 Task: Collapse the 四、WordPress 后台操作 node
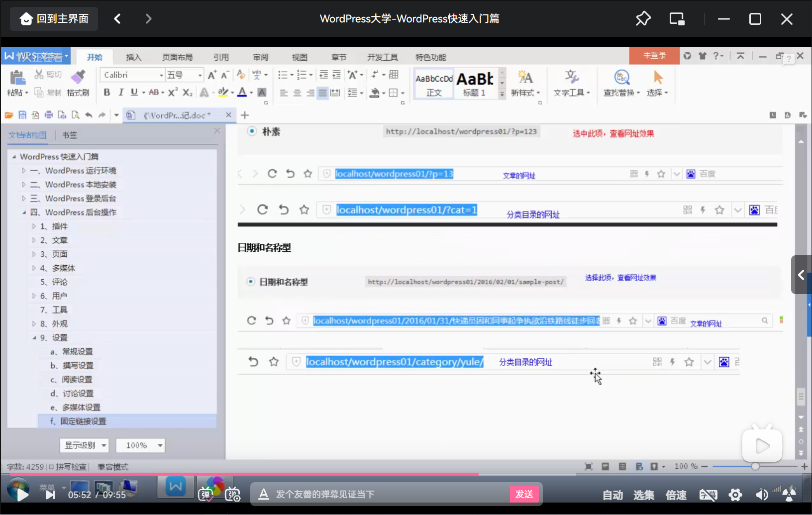click(x=23, y=212)
